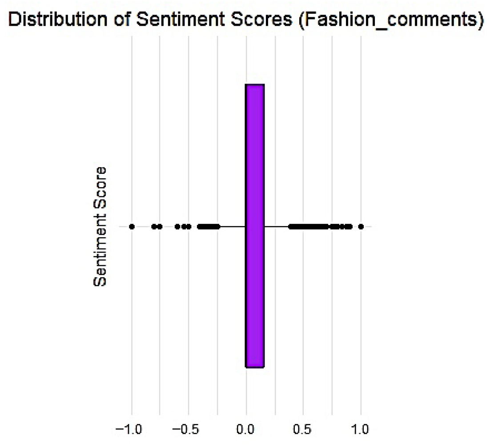
Task: Click the bottom edge of the purple box
Action: coord(255,368)
